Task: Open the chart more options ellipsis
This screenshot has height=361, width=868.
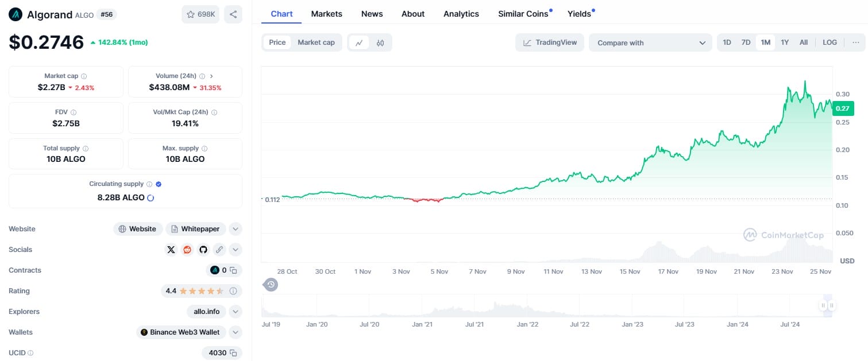Action: coord(855,42)
